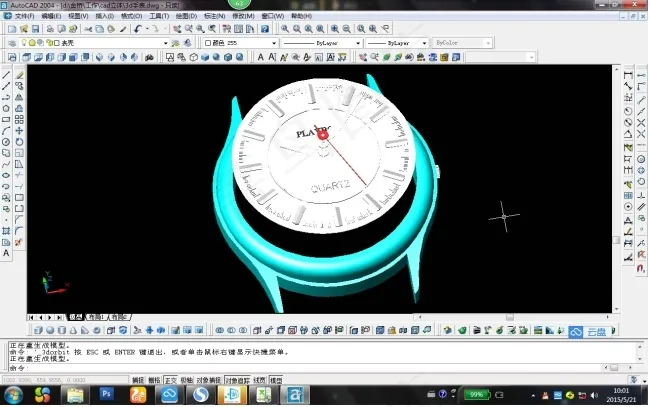
Task: Select the Line draw tool
Action: [6, 75]
